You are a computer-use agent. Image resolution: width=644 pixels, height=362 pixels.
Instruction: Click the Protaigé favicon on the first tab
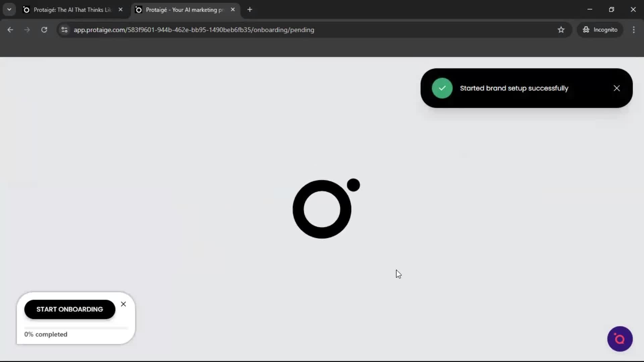26,9
